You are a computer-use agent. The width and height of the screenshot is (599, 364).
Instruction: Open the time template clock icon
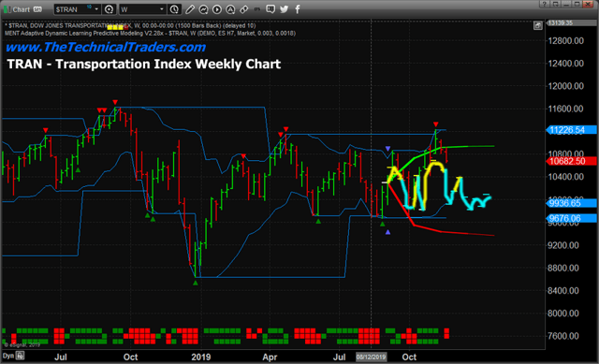point(174,9)
